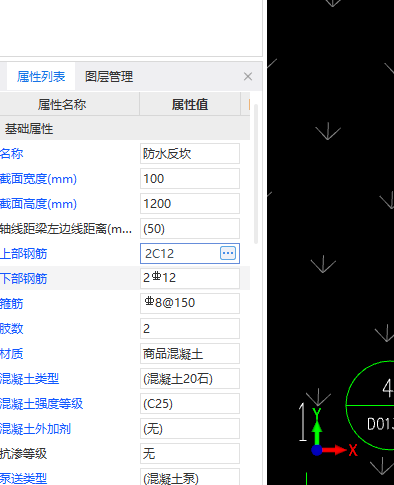394x485 pixels.
Task: Edit the 箍筋 value 8@150
Action: click(190, 303)
